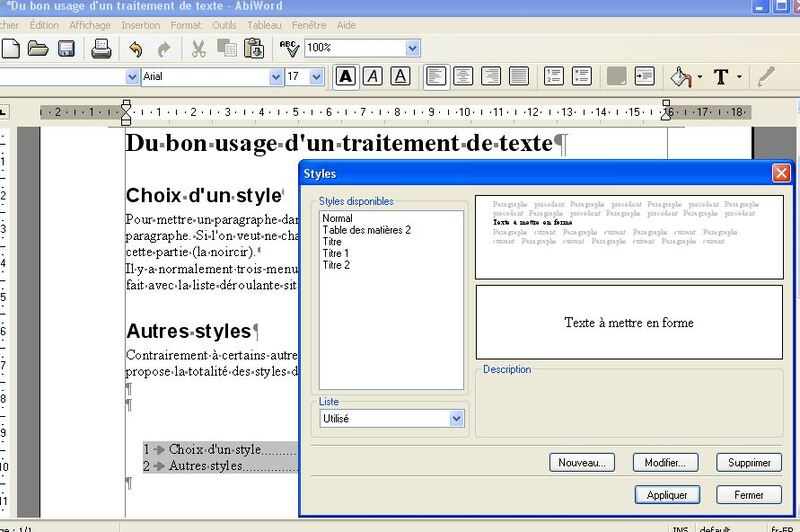The height and width of the screenshot is (532, 800).
Task: Toggle italic formatting
Action: coord(373,77)
